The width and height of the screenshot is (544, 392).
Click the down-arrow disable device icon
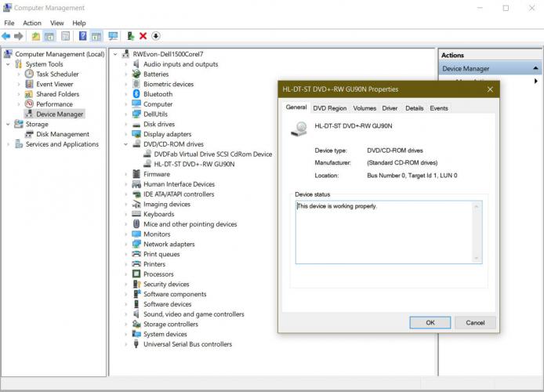[x=156, y=36]
